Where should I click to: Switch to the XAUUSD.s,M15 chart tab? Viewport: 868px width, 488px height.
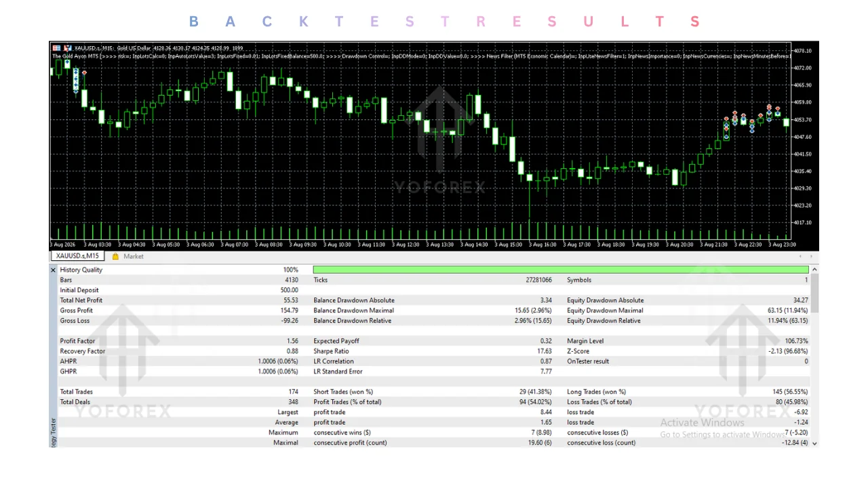coord(77,256)
